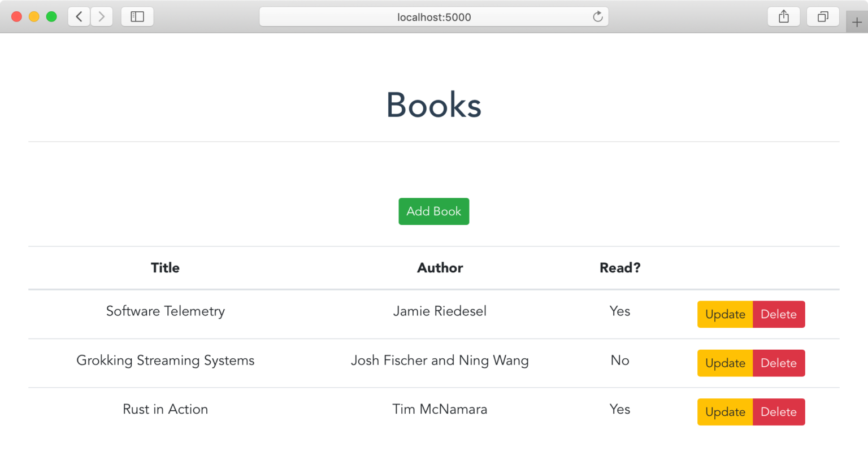Open a new tab with plus icon
Image resolution: width=868 pixels, height=456 pixels.
[x=857, y=23]
